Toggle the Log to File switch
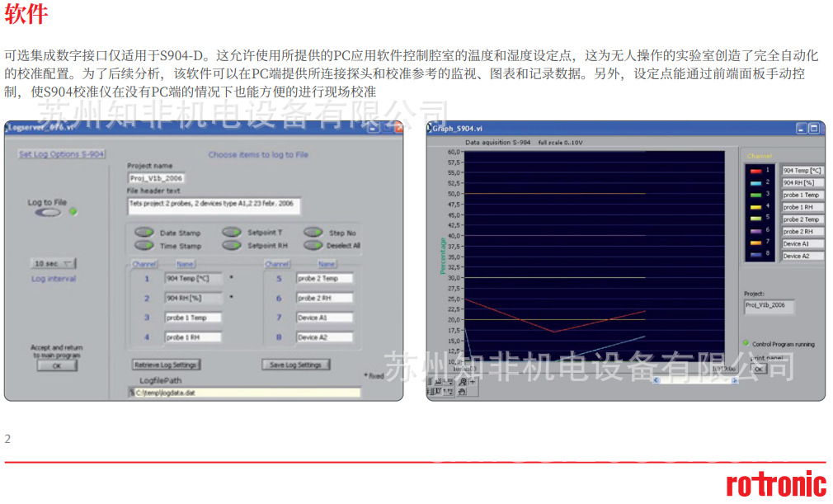This screenshot has height=504, width=833. (48, 213)
